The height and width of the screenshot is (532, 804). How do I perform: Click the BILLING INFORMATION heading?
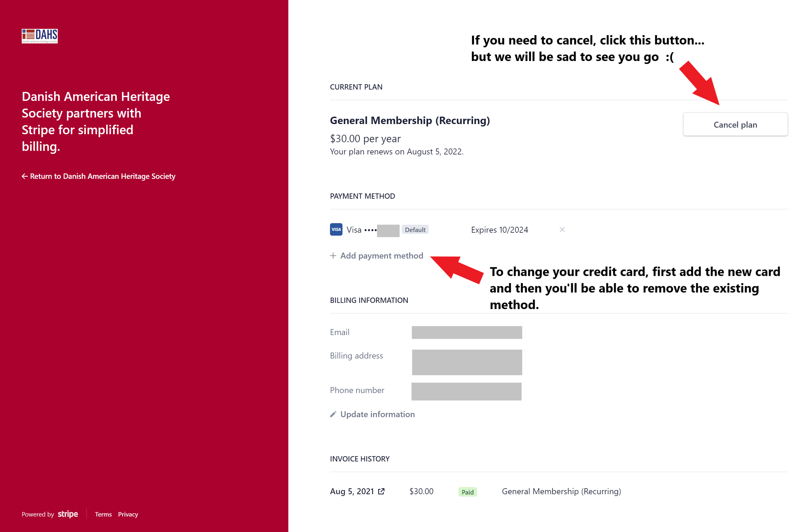(x=369, y=300)
